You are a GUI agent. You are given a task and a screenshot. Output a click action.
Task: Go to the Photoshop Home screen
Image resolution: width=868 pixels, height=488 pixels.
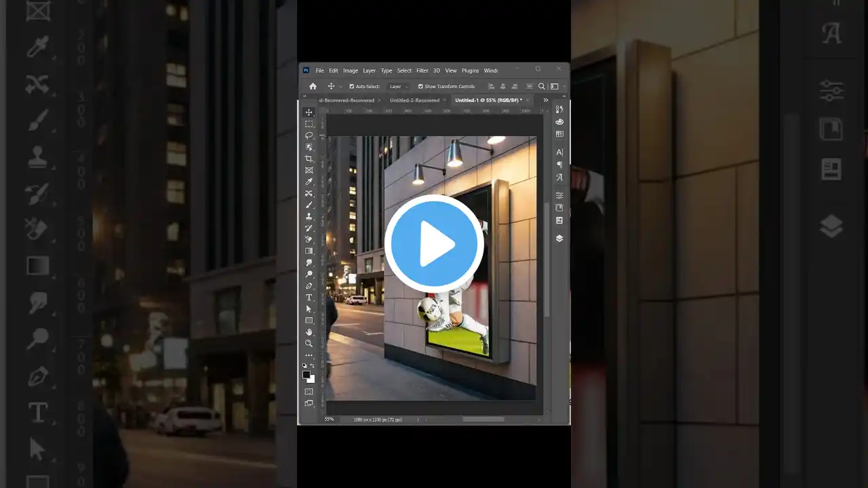pos(313,87)
